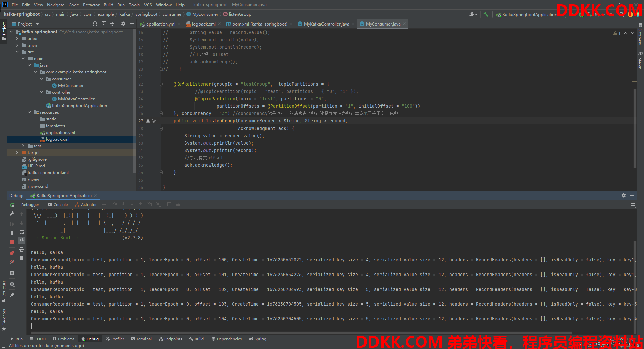
Task: Open the Refactor menu
Action: pyautogui.click(x=91, y=5)
